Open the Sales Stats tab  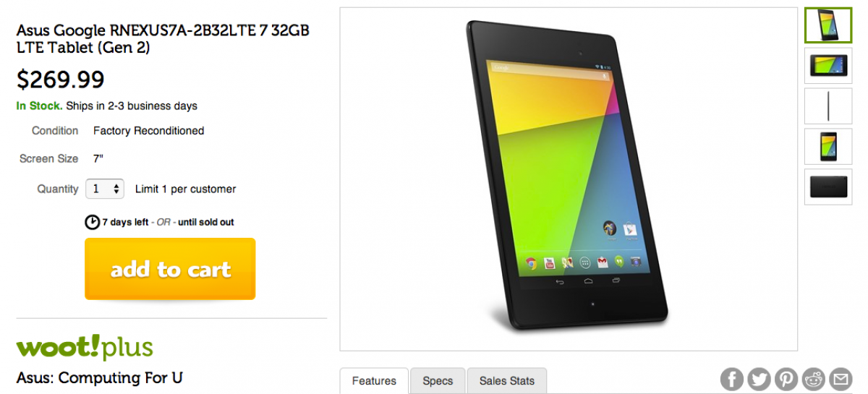pos(507,380)
